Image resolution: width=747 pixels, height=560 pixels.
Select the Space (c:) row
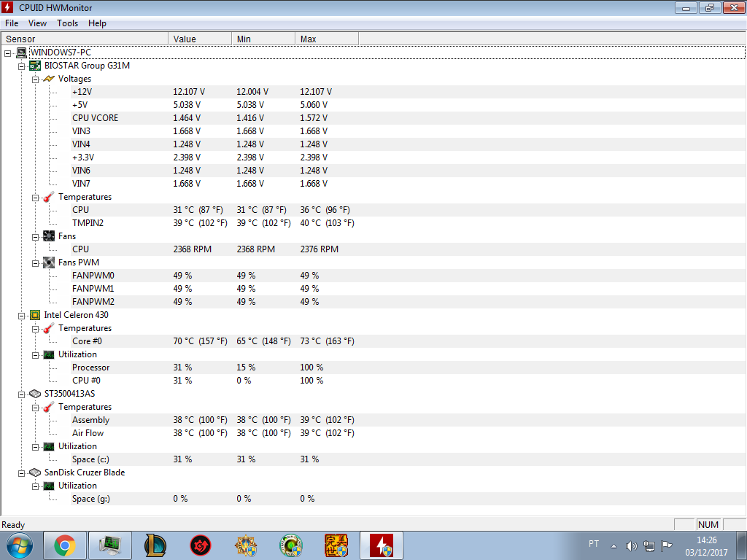pyautogui.click(x=409, y=459)
